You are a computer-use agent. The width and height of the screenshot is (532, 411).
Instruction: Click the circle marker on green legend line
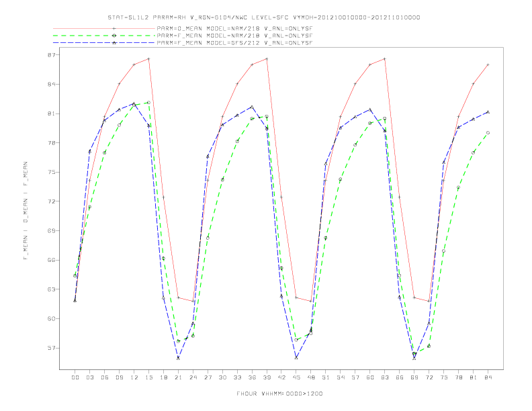(114, 36)
